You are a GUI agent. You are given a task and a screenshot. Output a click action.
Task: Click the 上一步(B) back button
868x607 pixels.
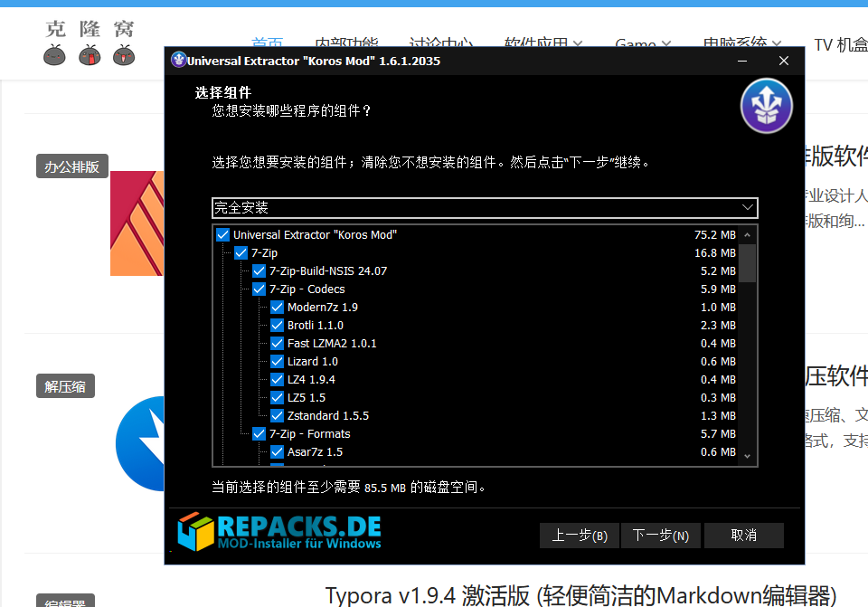pyautogui.click(x=580, y=536)
